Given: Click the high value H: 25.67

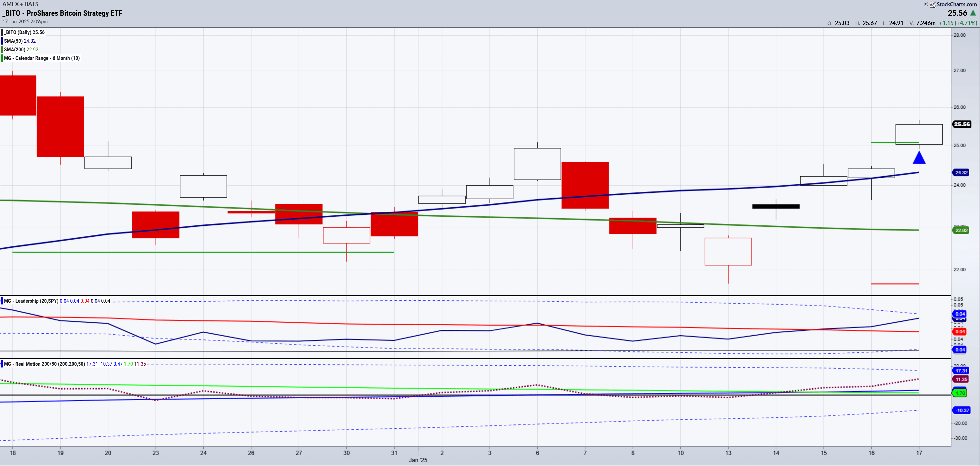Looking at the screenshot, I should click(866, 23).
